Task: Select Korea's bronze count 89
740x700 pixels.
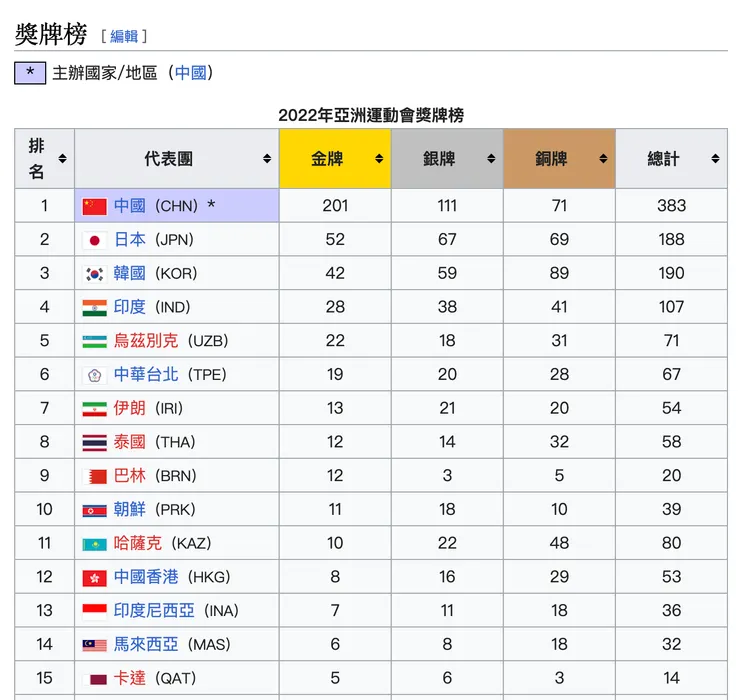Action: pos(559,273)
